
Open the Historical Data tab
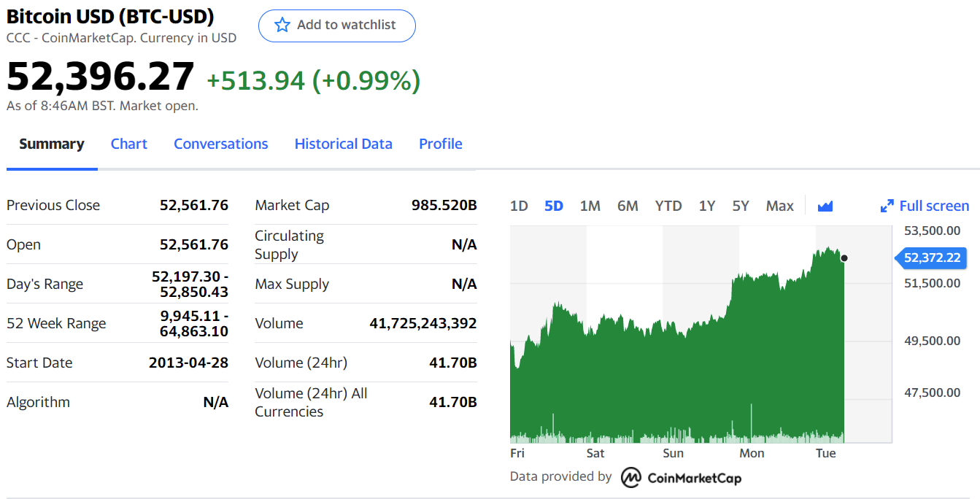coord(344,144)
